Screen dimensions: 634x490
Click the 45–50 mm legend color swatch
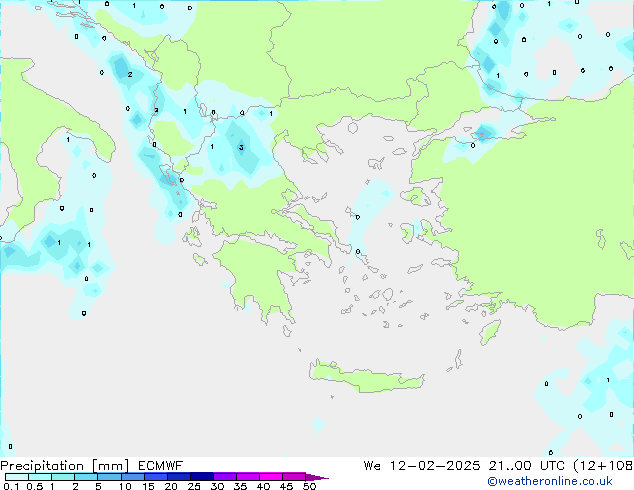[294, 477]
